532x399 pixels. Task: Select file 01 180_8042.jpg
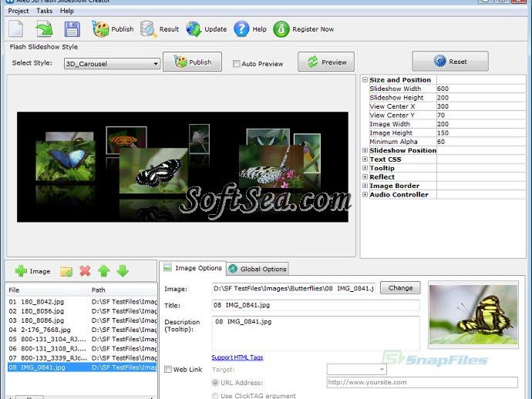(82, 302)
